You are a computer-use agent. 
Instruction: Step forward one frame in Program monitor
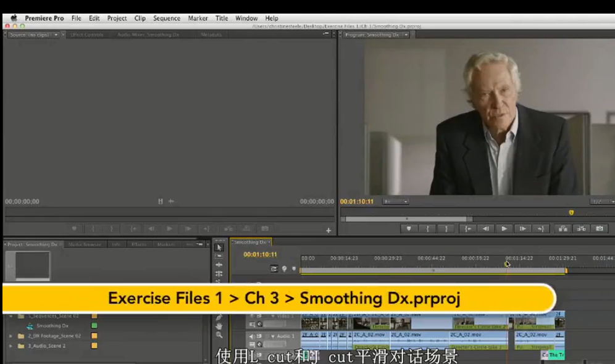coord(522,228)
